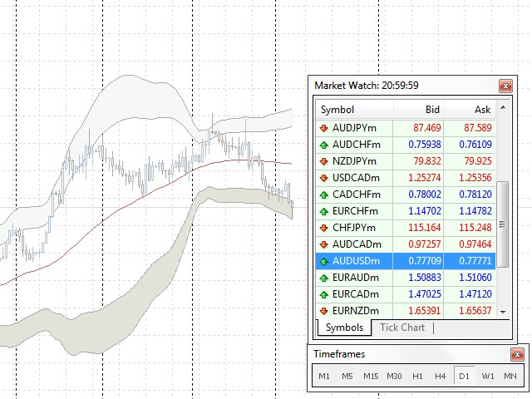Click the red down arrow beside AUDJPYm
532x399 pixels.
tap(324, 128)
